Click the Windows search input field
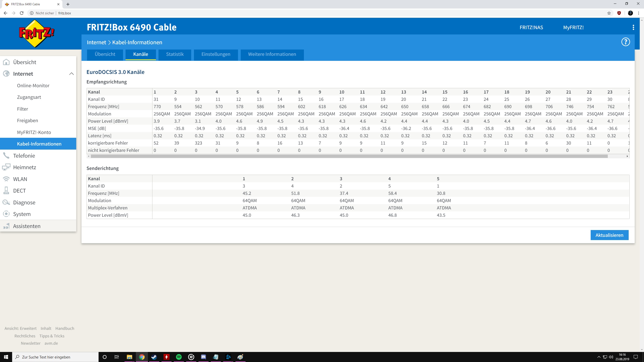 click(55, 357)
